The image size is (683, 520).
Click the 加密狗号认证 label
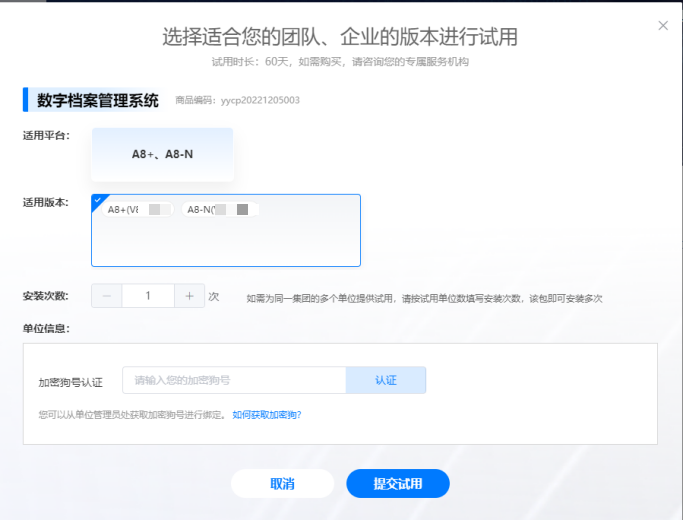click(x=71, y=382)
